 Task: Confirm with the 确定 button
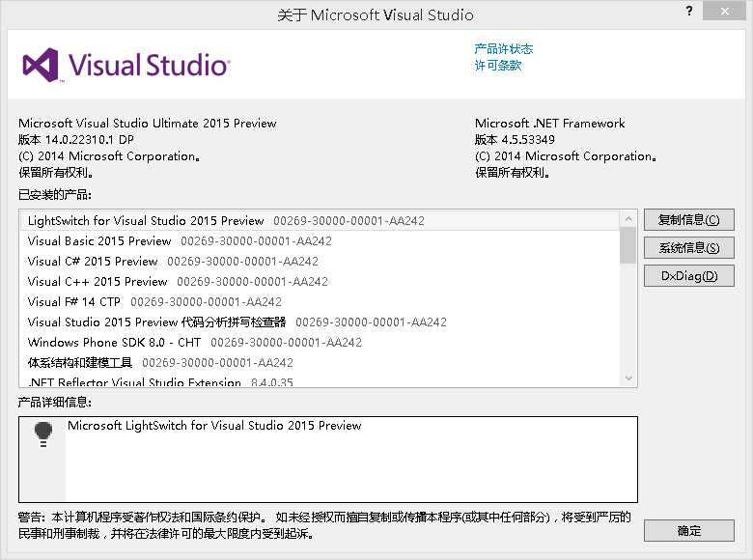coord(688,531)
